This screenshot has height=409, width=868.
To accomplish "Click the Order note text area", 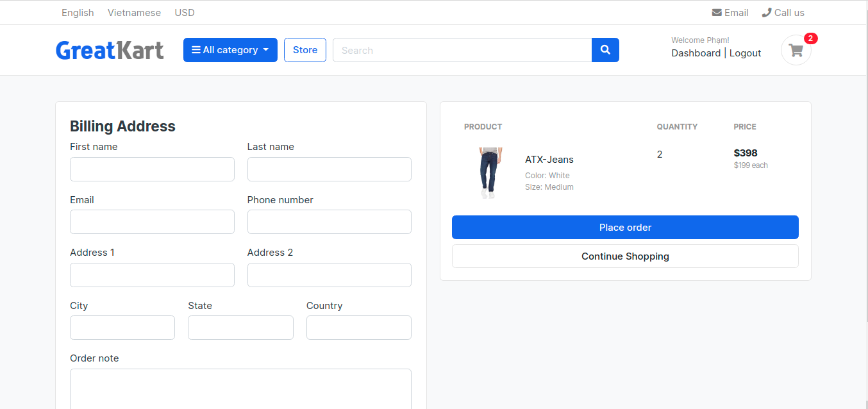I will click(x=240, y=388).
